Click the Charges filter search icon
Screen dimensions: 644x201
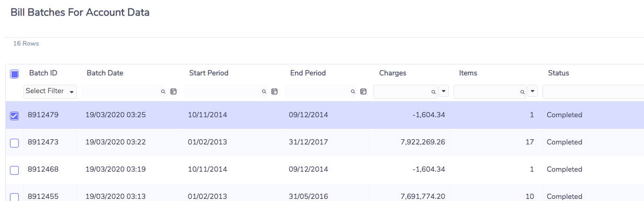[433, 92]
